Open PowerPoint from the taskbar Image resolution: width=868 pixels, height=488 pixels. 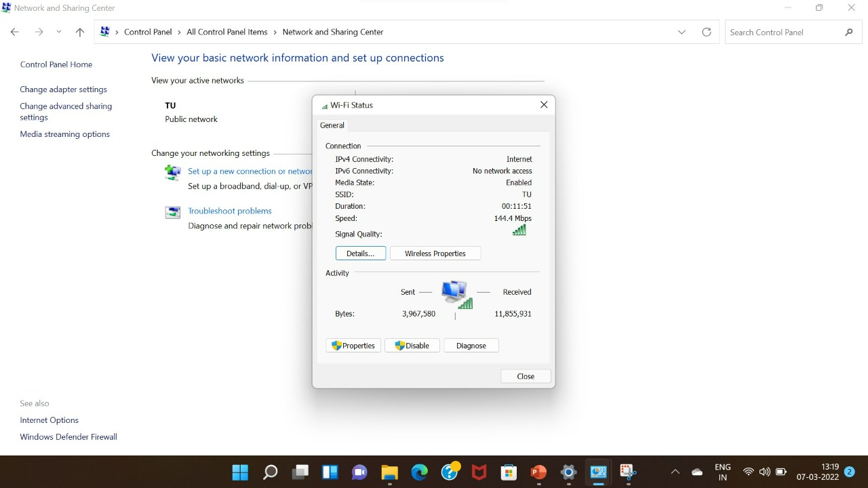538,472
